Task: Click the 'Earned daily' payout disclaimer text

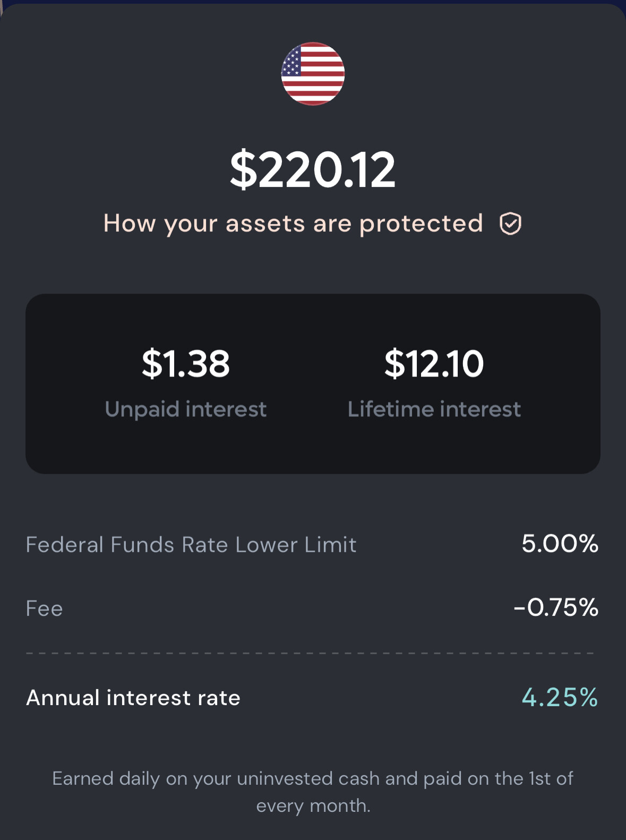Action: (x=313, y=792)
